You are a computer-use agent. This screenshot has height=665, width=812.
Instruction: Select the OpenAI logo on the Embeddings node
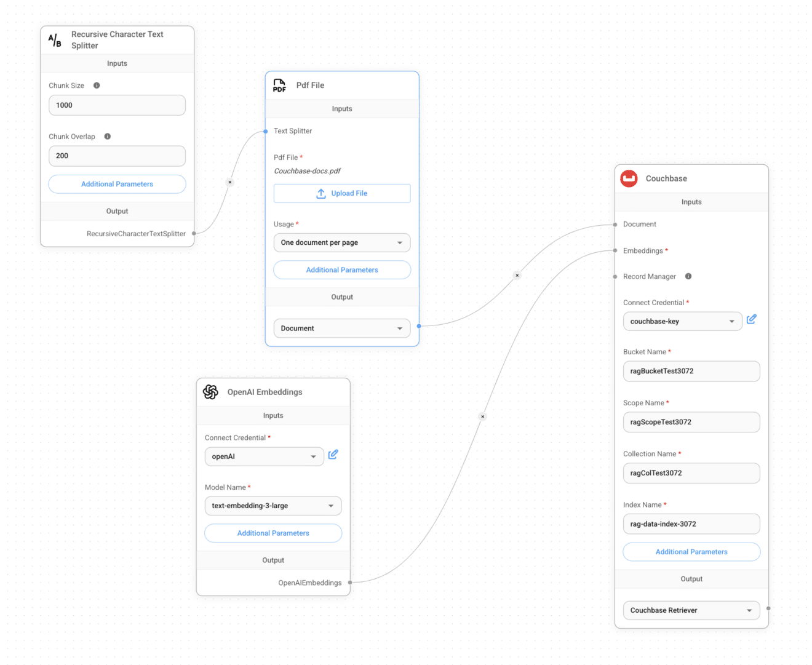point(211,392)
